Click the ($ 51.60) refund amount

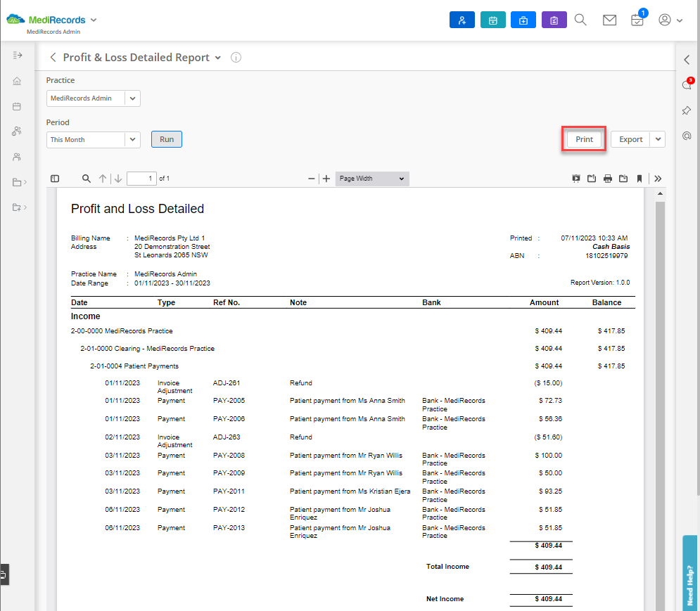[548, 437]
